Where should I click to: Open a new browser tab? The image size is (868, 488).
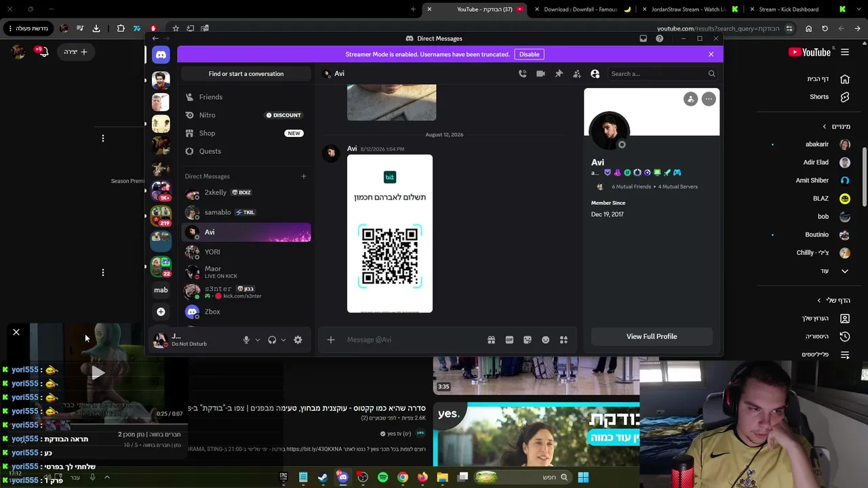[413, 9]
